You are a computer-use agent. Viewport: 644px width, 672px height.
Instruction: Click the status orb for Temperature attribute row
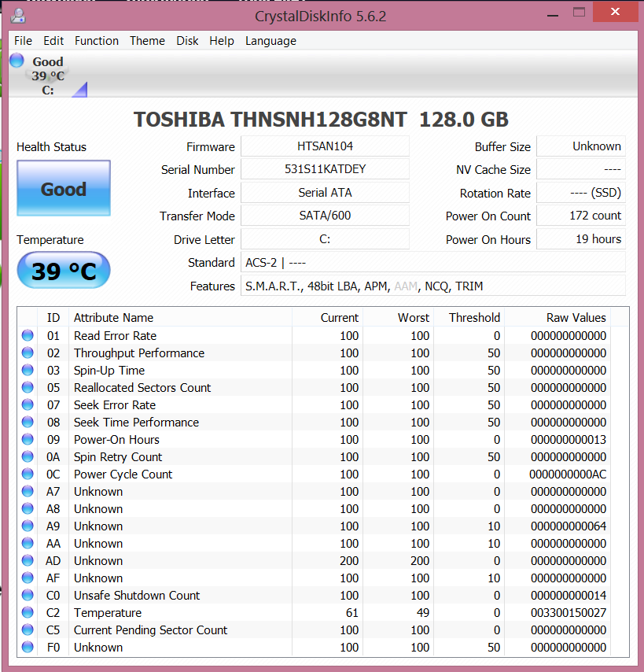coord(28,613)
